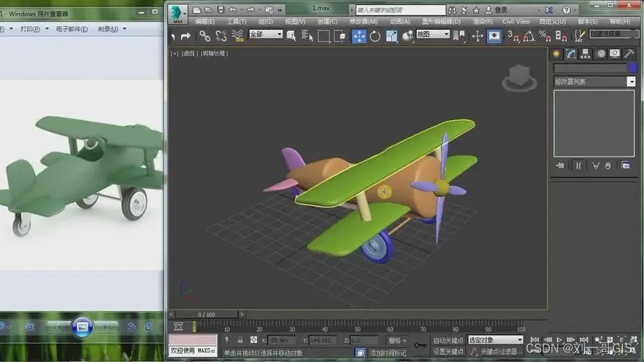Image resolution: width=644 pixels, height=362 pixels.
Task: Open the selection filter 全部 dropdown
Action: 265,35
